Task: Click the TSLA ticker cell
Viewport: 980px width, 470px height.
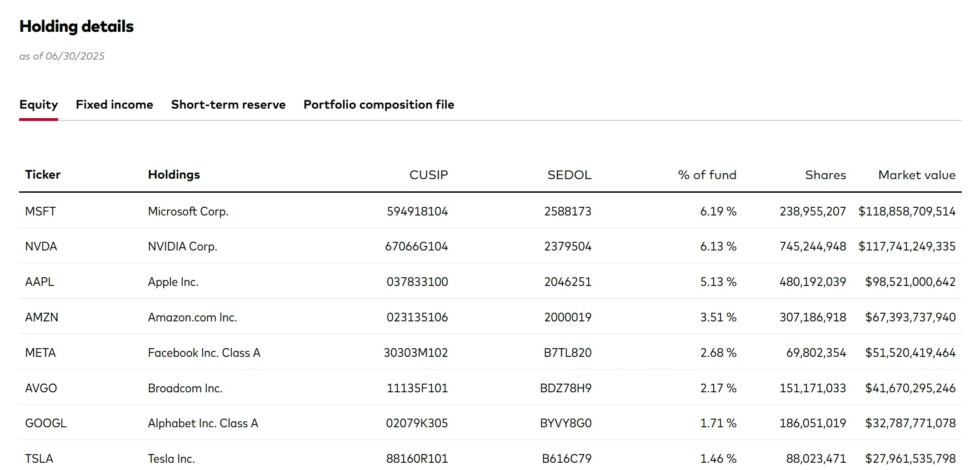Action: point(39,459)
